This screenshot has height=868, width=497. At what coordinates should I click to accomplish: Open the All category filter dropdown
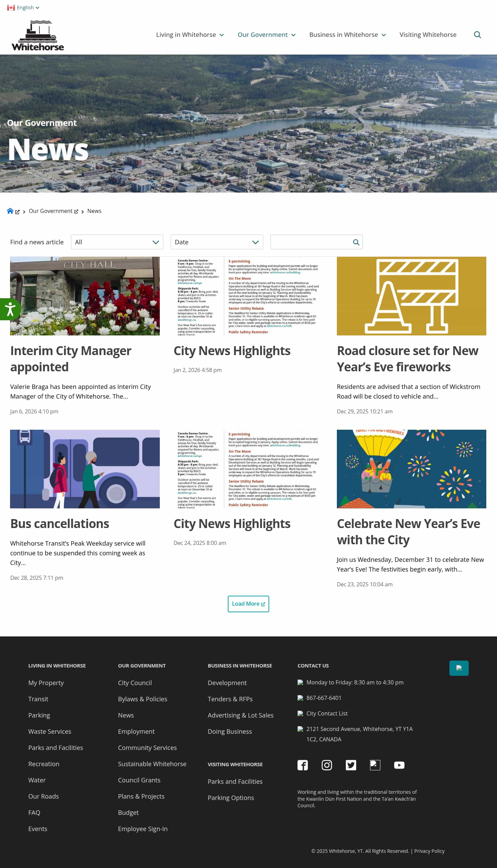pos(117,242)
